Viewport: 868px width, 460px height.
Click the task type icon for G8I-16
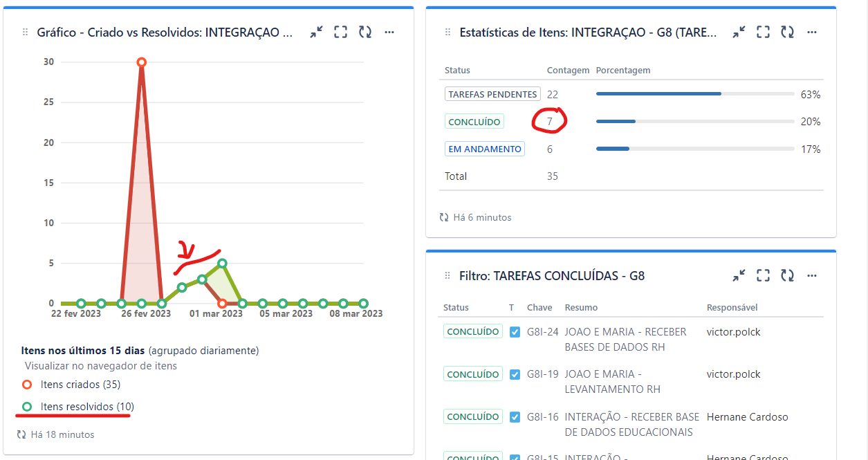(515, 417)
